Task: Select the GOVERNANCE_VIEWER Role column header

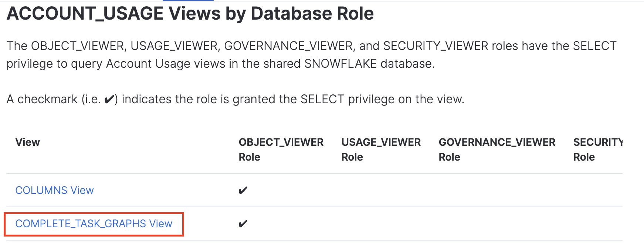Action: coord(496,149)
